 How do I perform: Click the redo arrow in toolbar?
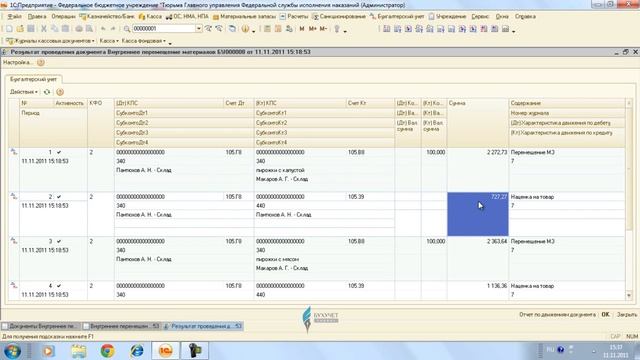point(113,29)
